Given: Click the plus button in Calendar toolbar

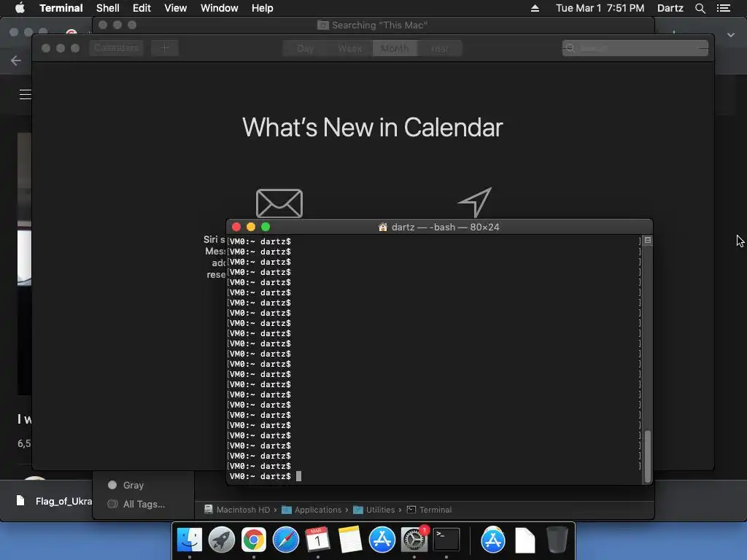Looking at the screenshot, I should (165, 47).
